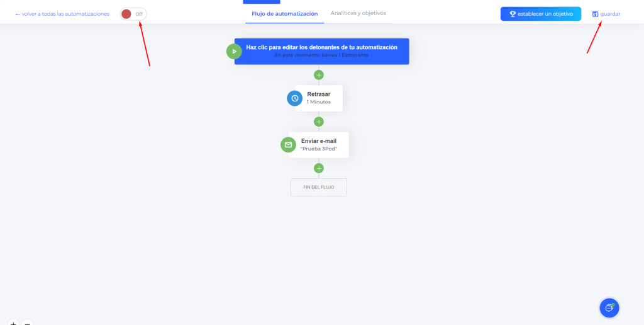Image resolution: width=644 pixels, height=325 pixels.
Task: Edit the automation triggers blue block
Action: tap(321, 52)
